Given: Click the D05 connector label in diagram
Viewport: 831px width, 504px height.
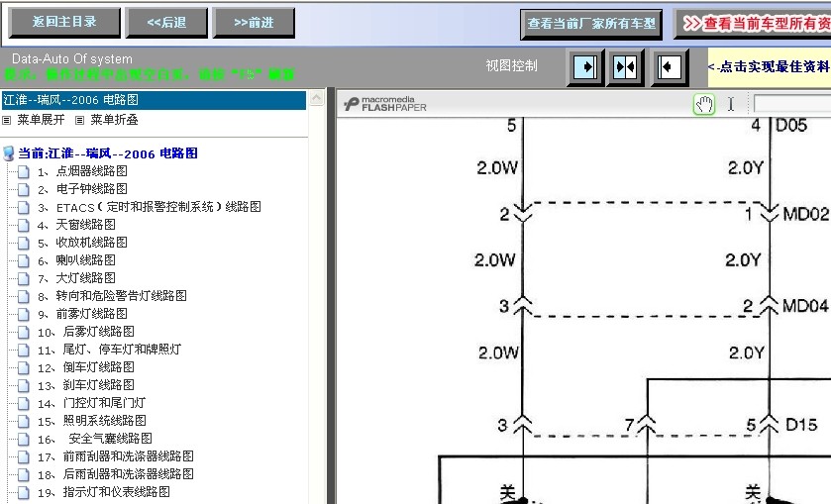Looking at the screenshot, I should (x=791, y=126).
